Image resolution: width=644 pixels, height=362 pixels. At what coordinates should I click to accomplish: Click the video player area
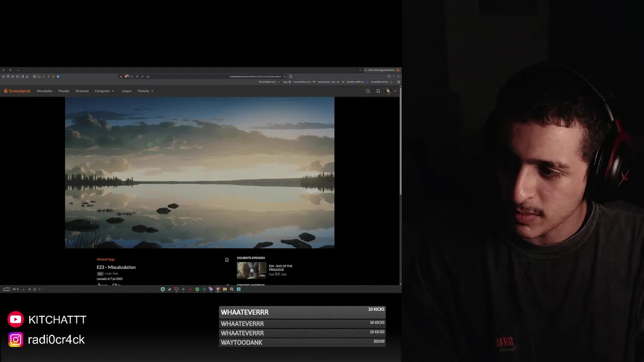click(200, 172)
